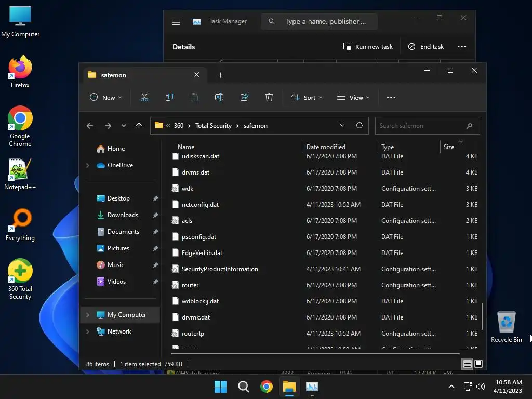
Task: Switch to large thumbnails view icon in status bar
Action: pos(478,364)
